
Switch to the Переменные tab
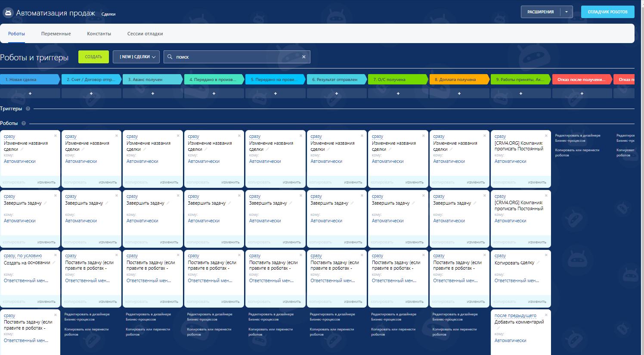pyautogui.click(x=56, y=34)
